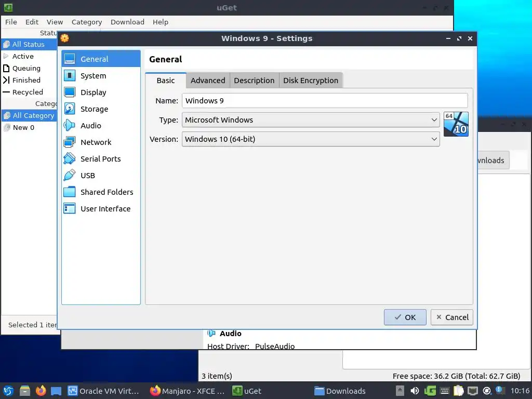Open the clipboard manager tray icon

tap(458, 391)
